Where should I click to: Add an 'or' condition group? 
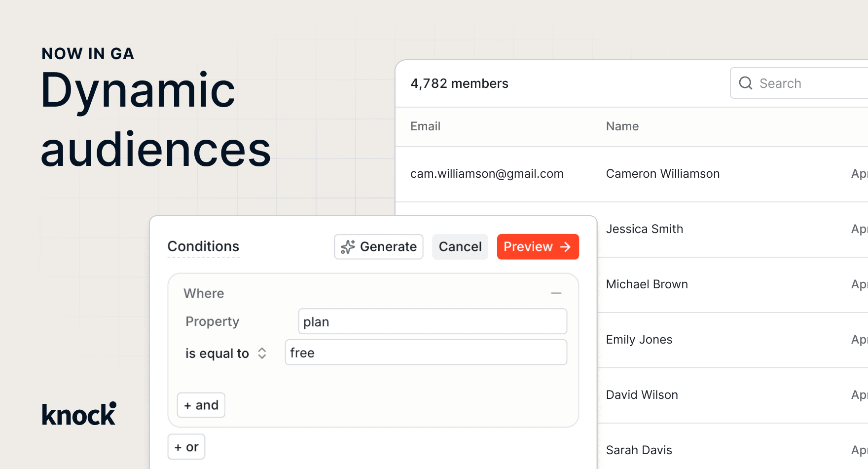coord(186,447)
